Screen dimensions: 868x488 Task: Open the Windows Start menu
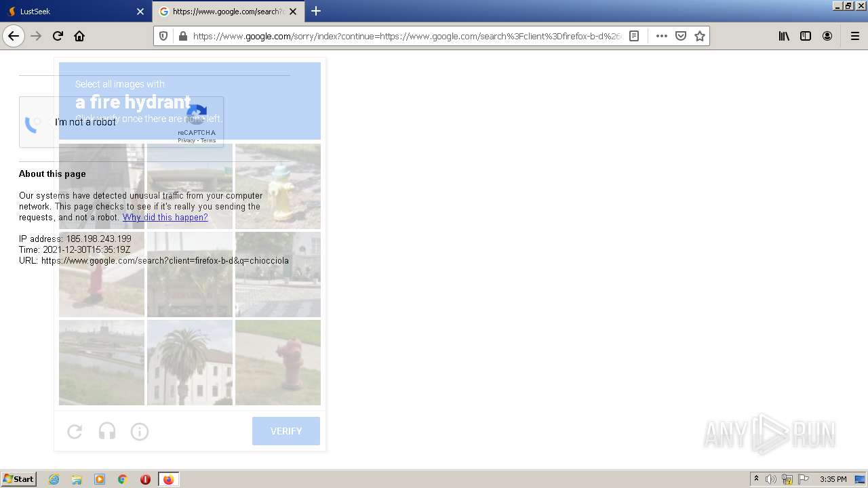coord(19,479)
